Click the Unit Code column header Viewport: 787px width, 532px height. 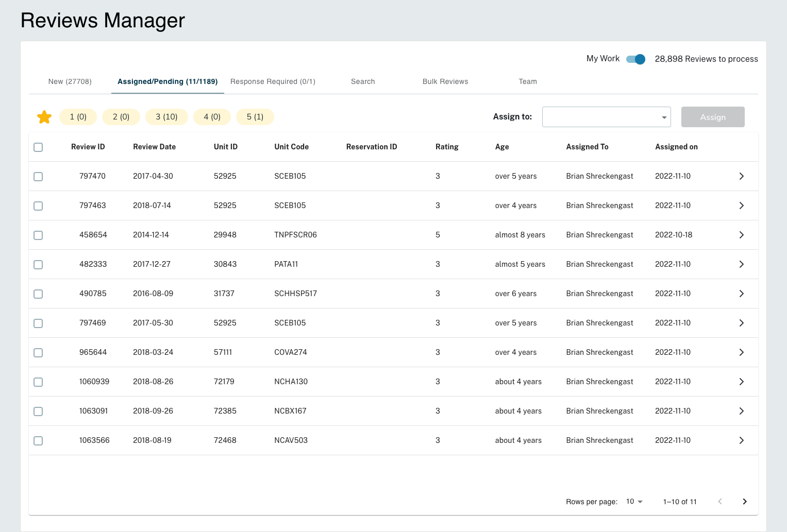click(x=292, y=147)
